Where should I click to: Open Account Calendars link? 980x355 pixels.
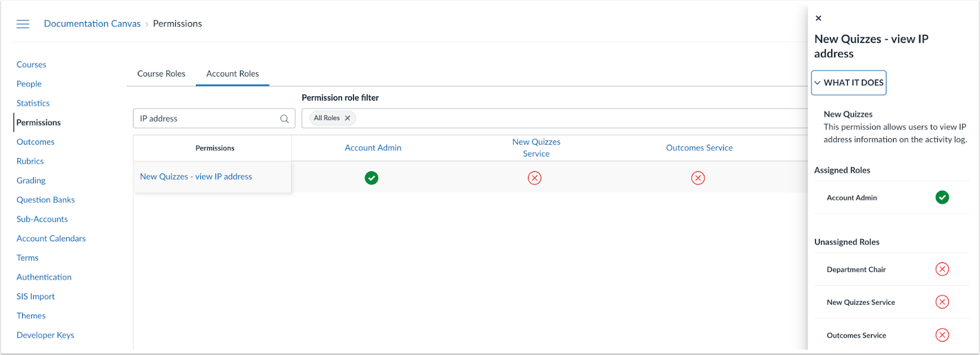51,239
